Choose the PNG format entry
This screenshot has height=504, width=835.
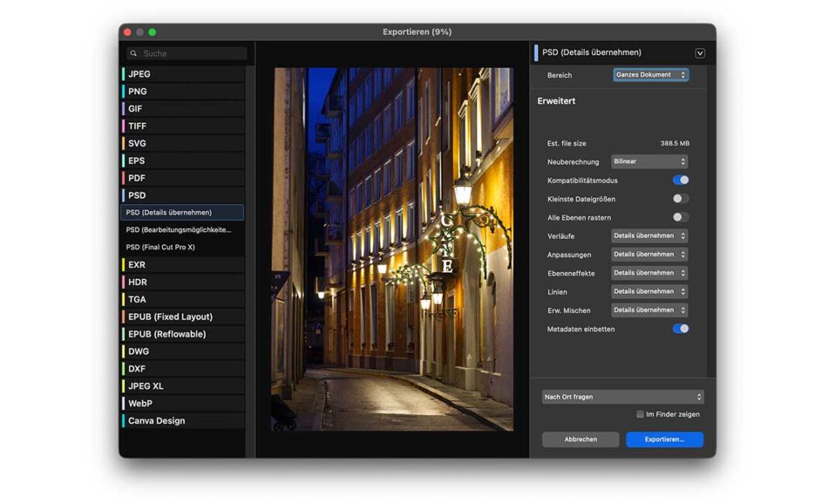pyautogui.click(x=183, y=91)
